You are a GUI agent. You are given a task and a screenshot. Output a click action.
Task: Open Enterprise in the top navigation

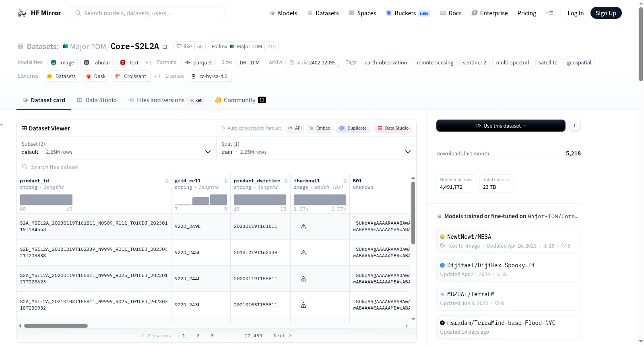(x=489, y=13)
